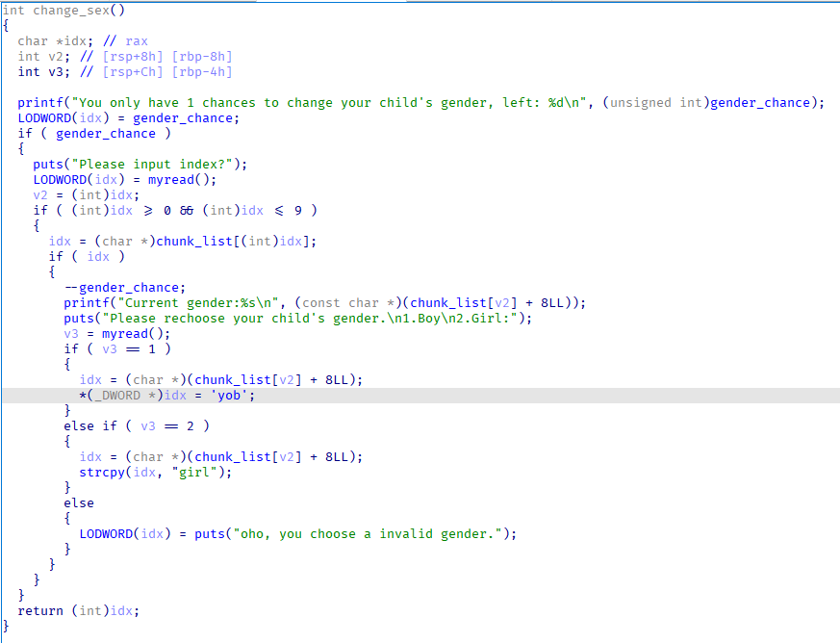840x643 pixels.
Task: Select gender_chance inside the if condition
Action: click(x=106, y=134)
